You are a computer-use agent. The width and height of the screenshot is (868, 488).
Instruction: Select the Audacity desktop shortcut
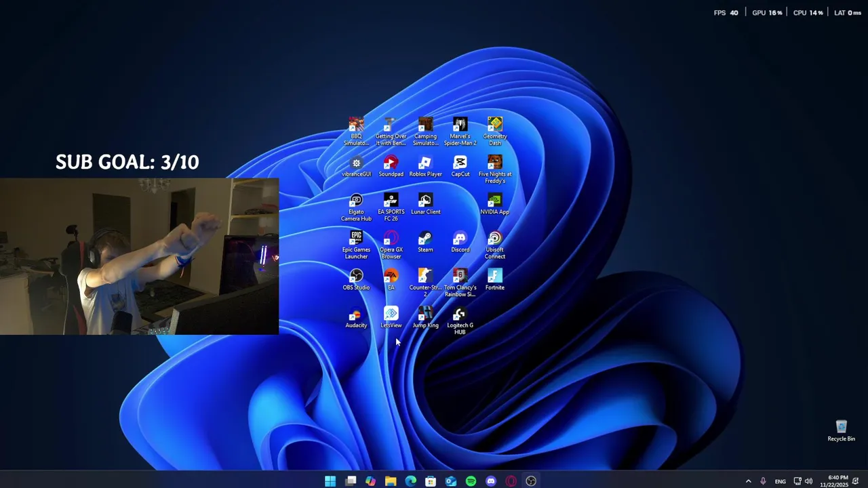tap(356, 318)
